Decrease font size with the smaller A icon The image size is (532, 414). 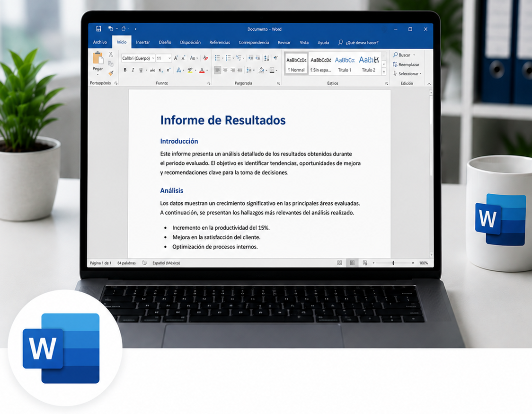pos(183,58)
